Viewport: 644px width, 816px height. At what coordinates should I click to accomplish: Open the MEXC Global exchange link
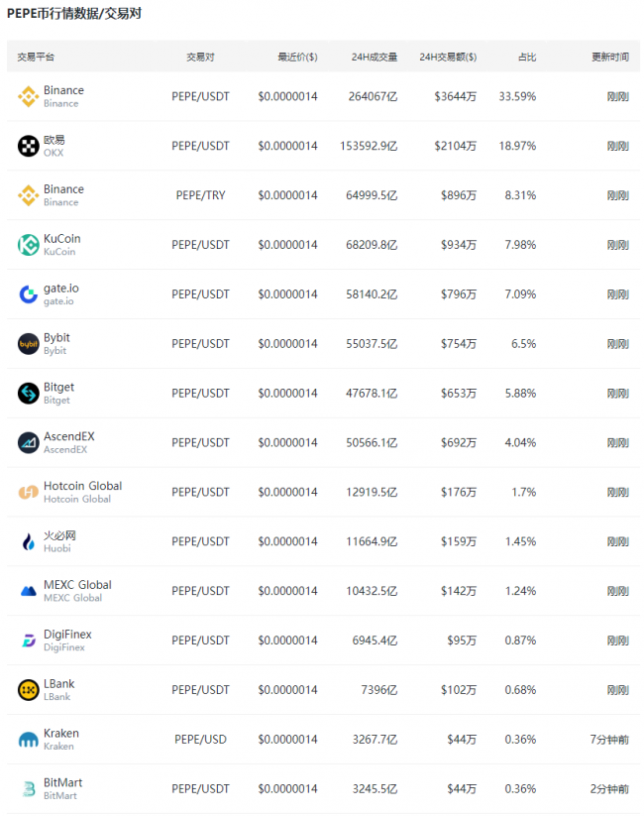point(77,585)
